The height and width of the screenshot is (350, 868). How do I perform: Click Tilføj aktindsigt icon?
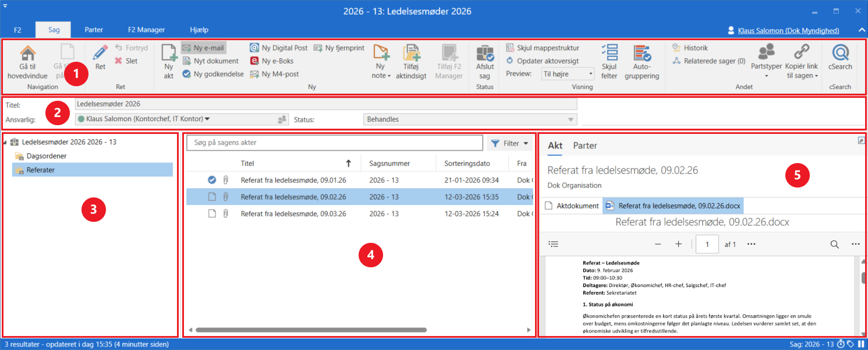pos(412,54)
